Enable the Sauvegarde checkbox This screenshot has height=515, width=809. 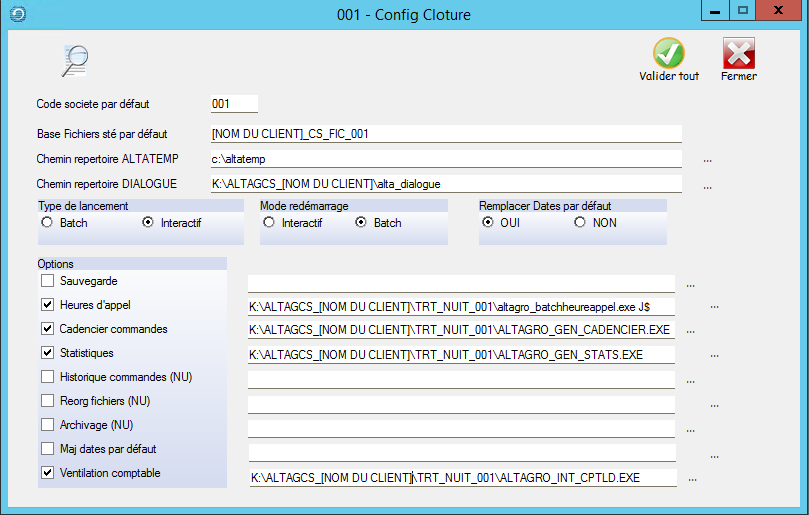pos(47,281)
